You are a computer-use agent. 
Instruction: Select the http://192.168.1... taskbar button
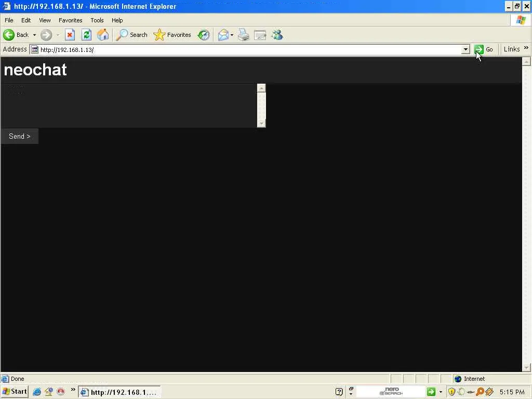119,393
